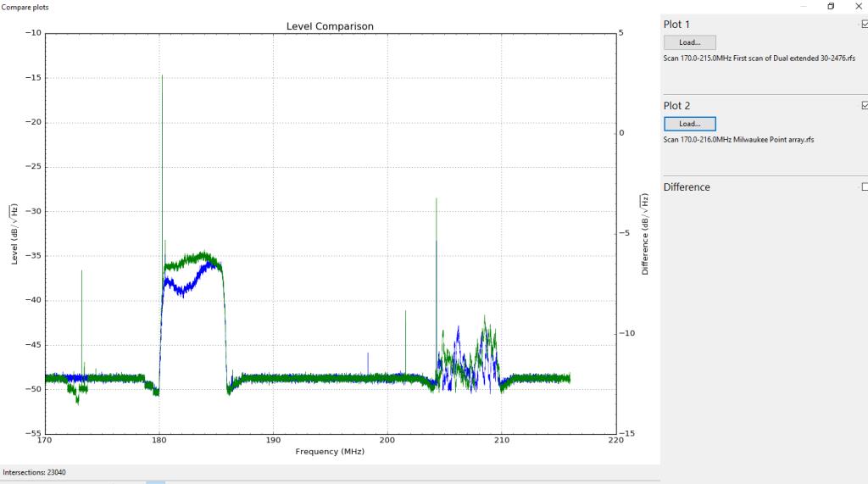
Task: Select the green spike peak near 204 MHz
Action: (437, 202)
